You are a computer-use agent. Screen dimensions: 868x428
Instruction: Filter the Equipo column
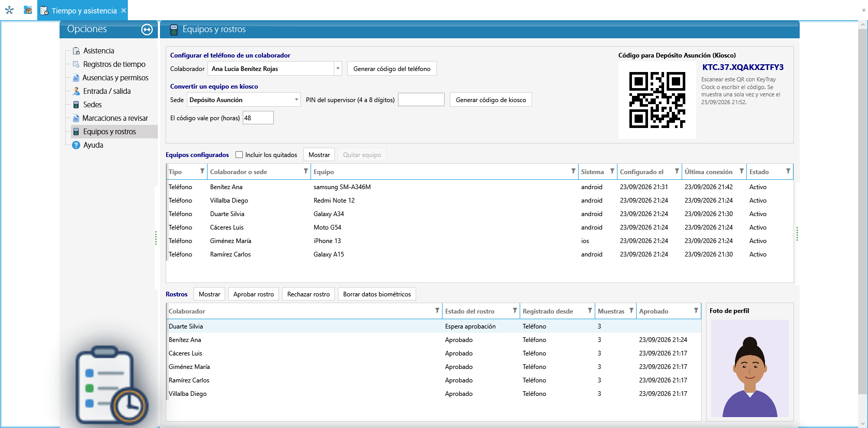pyautogui.click(x=573, y=171)
